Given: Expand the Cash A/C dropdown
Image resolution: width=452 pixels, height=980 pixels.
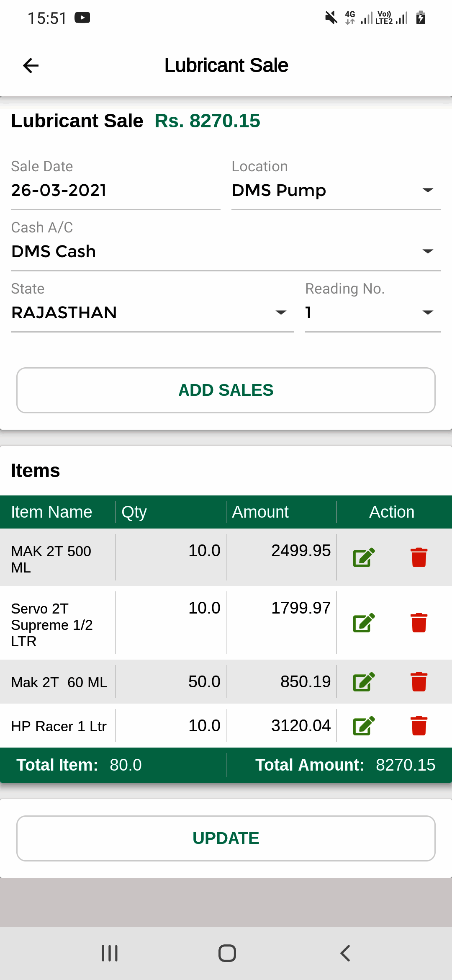Looking at the screenshot, I should pos(226,252).
